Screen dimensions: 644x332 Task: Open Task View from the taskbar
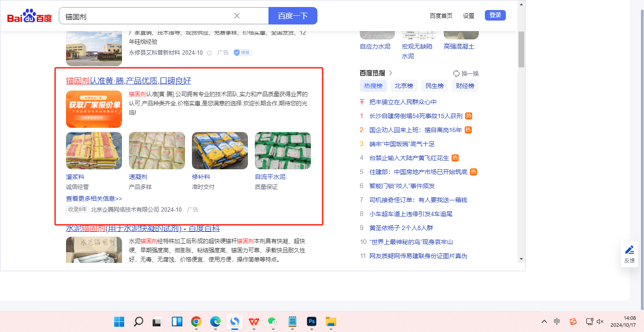(157, 322)
